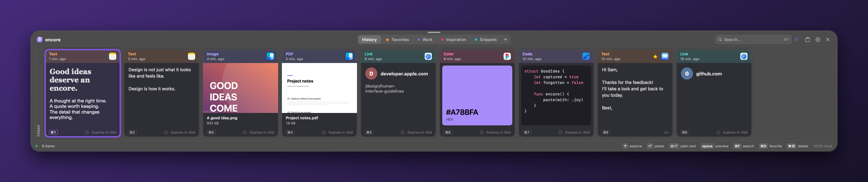Screen dimensions: 868x182
Task: Click the panel's top drag handle bar
Action: (434, 32)
